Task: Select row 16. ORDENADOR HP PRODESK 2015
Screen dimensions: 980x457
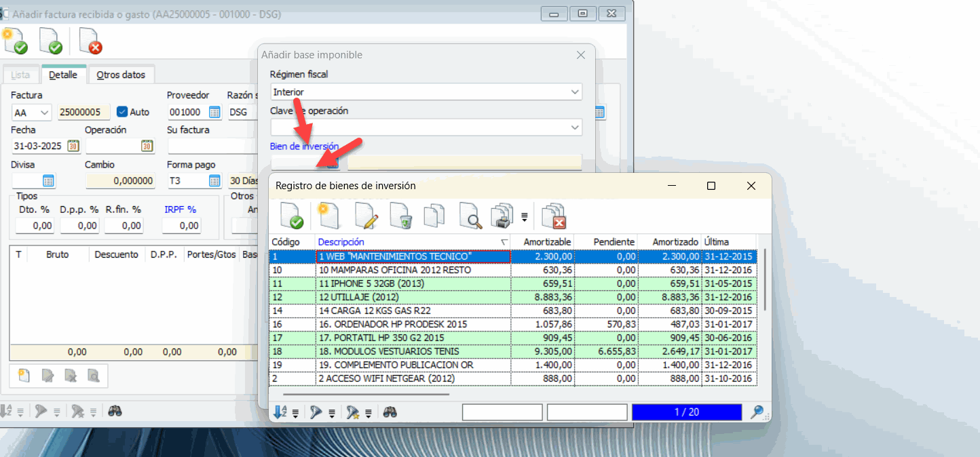Action: tap(512, 324)
